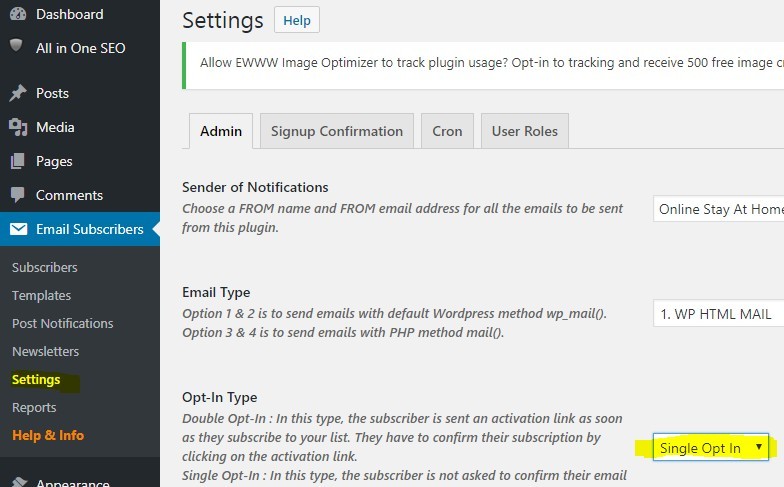Click the Media library icon

[x=18, y=127]
